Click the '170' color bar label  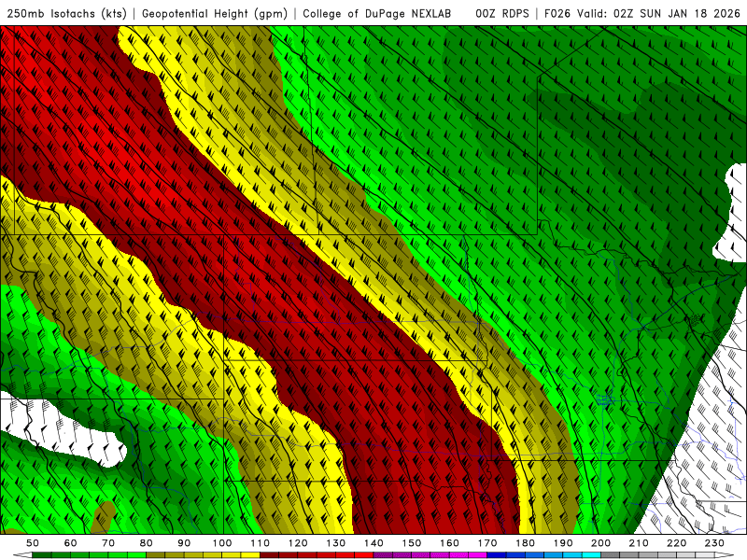coord(487,543)
